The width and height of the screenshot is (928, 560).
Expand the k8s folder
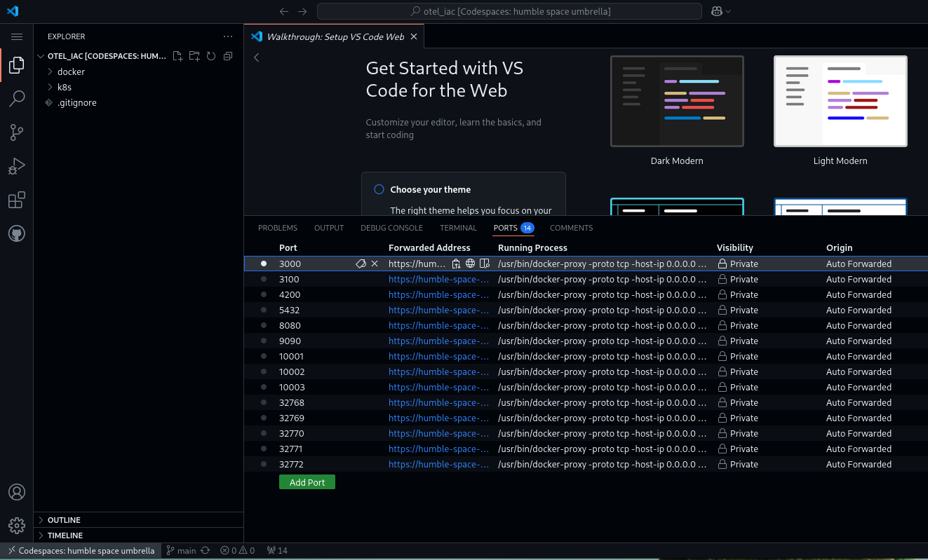pos(64,87)
